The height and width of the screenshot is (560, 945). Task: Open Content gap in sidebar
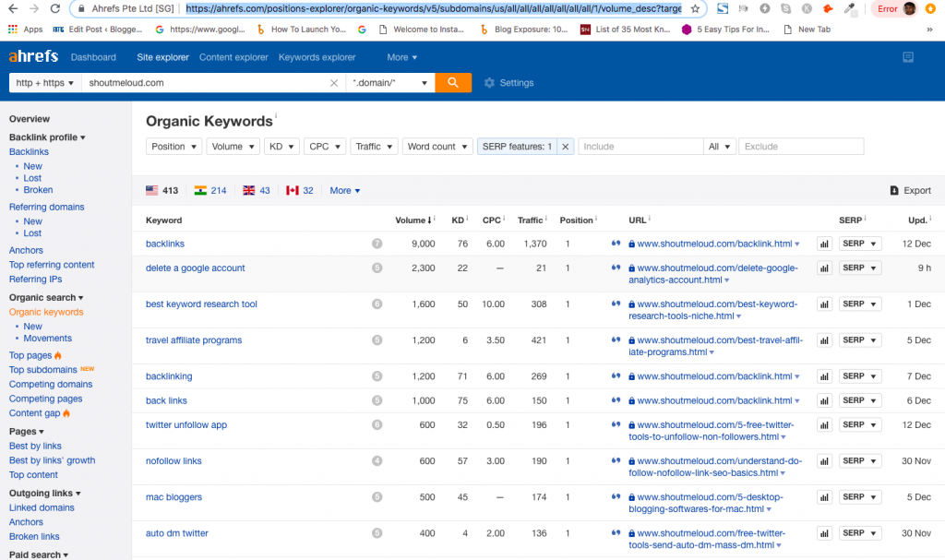(34, 413)
